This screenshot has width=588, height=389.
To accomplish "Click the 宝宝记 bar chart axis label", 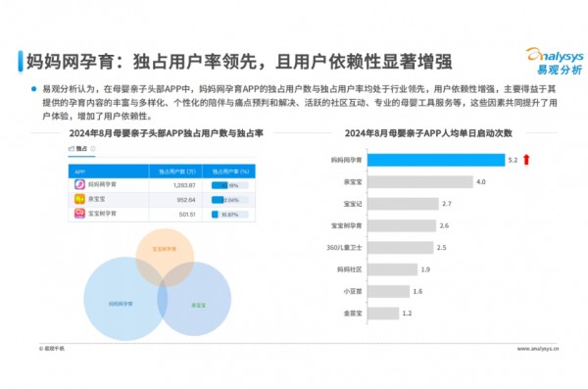I will tap(353, 204).
